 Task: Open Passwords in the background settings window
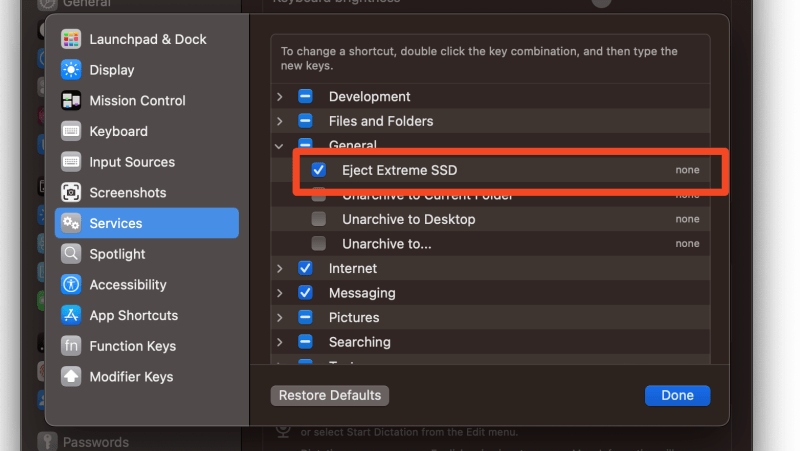pos(95,442)
